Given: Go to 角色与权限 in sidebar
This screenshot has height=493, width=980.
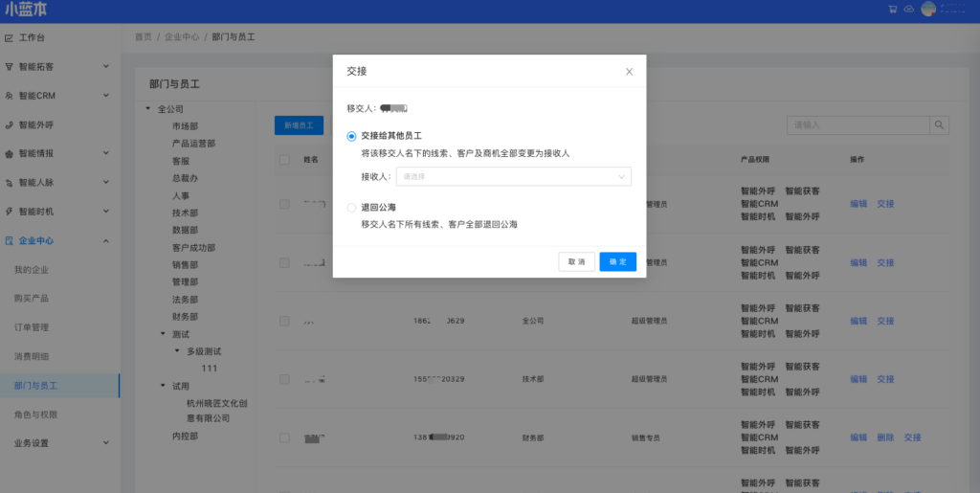Looking at the screenshot, I should point(35,415).
